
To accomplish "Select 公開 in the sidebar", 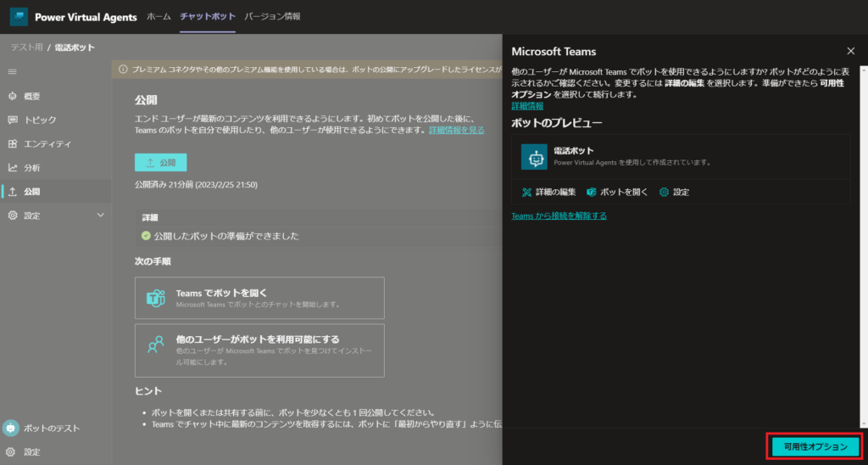I will tap(55, 192).
